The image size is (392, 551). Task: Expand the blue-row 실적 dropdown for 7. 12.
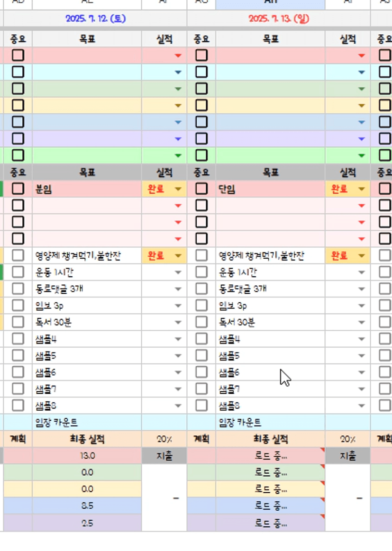(178, 122)
